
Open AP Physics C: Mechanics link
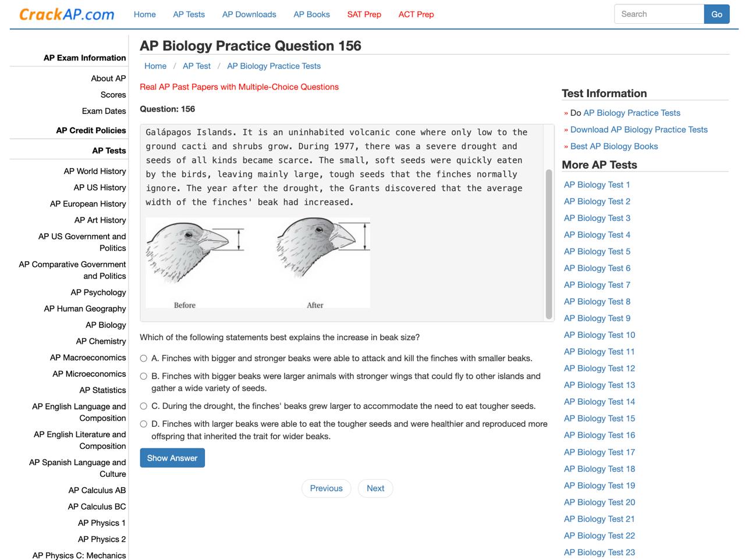(x=79, y=555)
